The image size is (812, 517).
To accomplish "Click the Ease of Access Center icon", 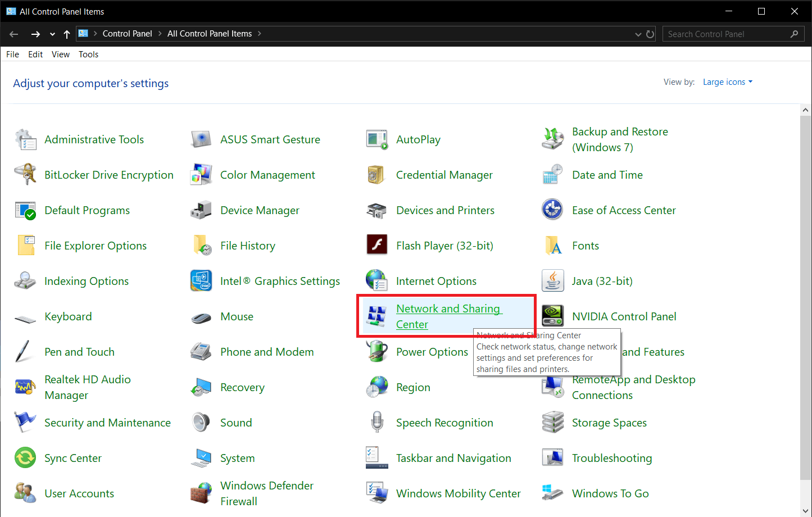I will tap(552, 210).
